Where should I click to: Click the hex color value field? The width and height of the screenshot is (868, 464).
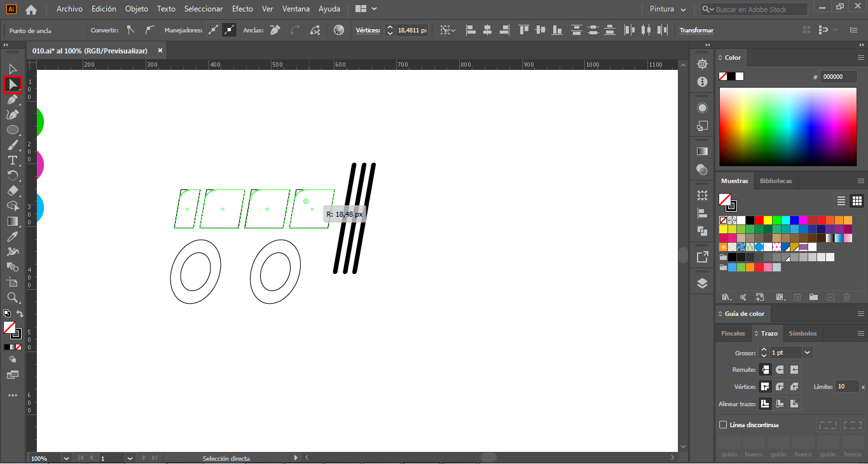pyautogui.click(x=838, y=76)
